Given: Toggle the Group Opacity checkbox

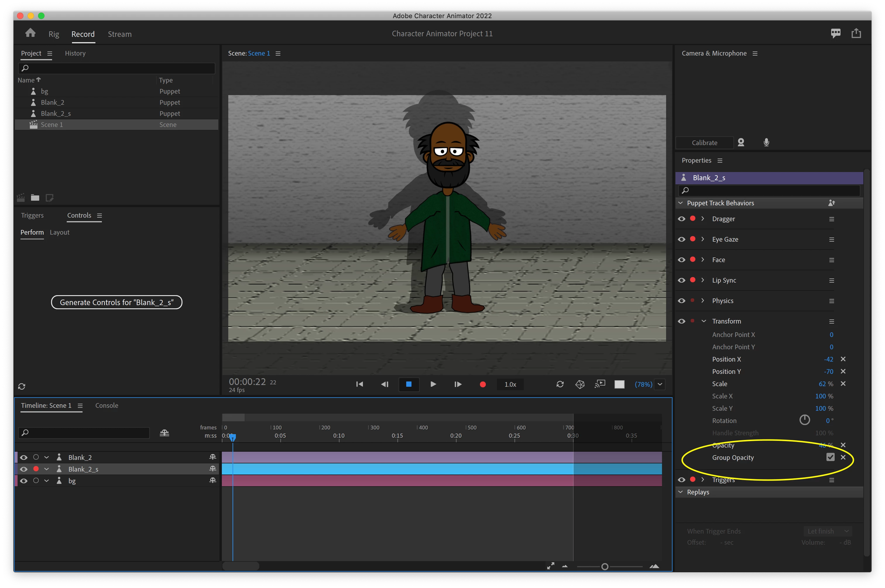Looking at the screenshot, I should (x=830, y=457).
